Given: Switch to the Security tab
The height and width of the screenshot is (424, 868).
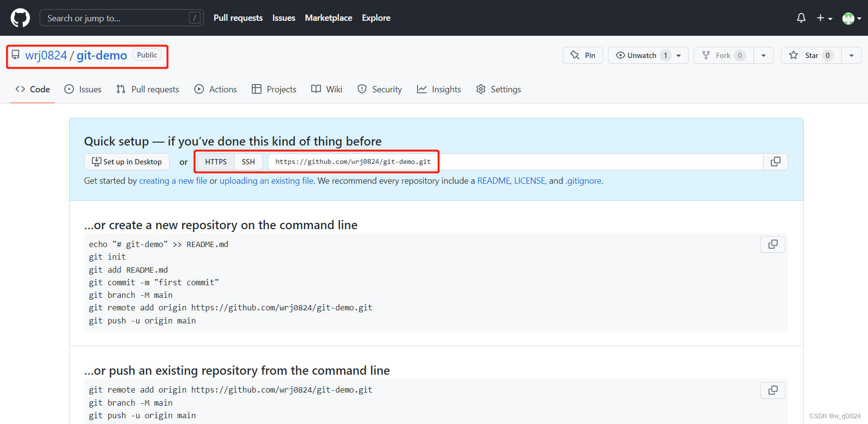Looking at the screenshot, I should tap(380, 89).
